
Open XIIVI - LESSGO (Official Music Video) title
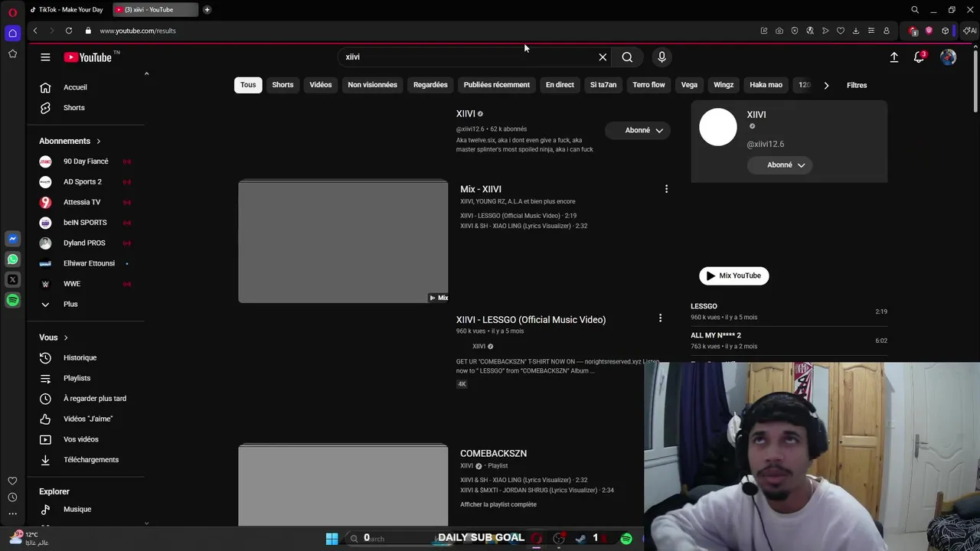[x=531, y=320]
